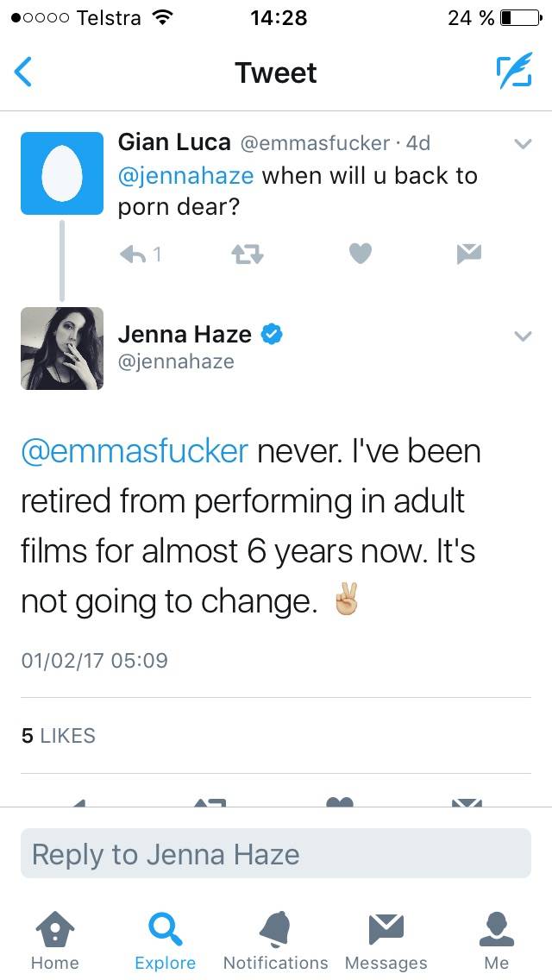Go to the Home tab
The height and width of the screenshot is (980, 552).
tap(54, 940)
